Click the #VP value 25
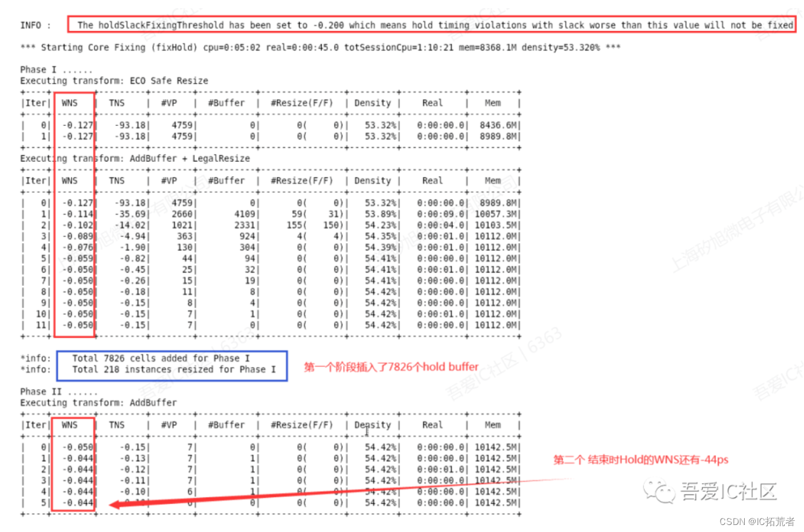The width and height of the screenshot is (804, 532). click(188, 270)
